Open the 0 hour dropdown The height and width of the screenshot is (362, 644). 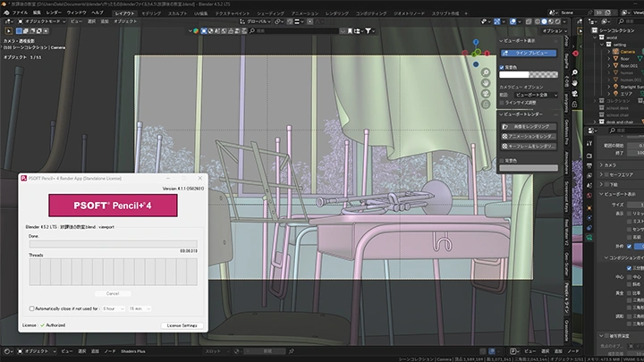tap(114, 307)
